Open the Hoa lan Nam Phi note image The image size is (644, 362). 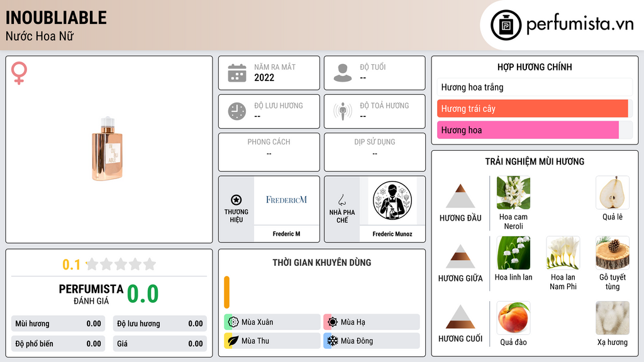coord(563,253)
